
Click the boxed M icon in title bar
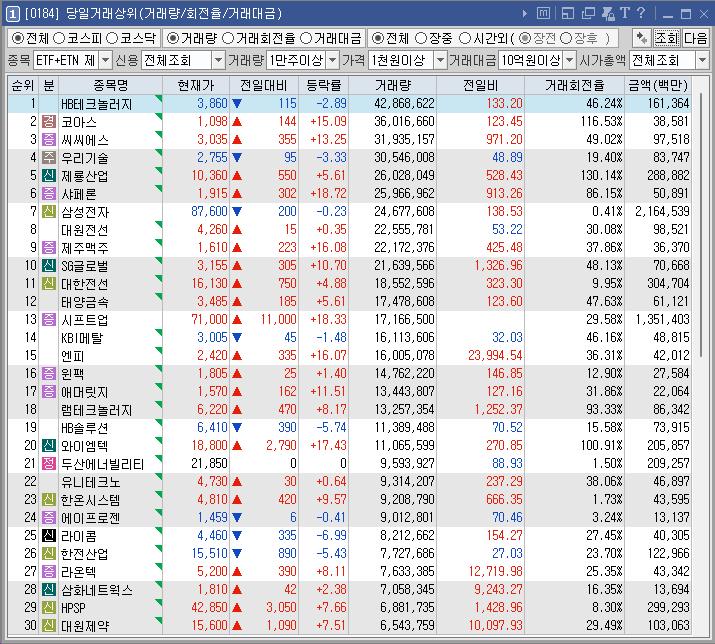[x=544, y=13]
